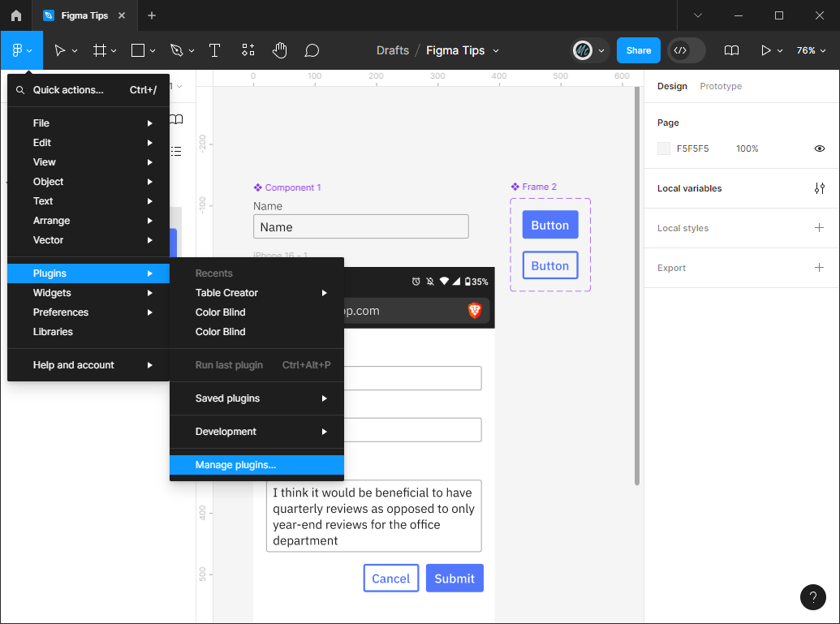
Task: Open the Figma main menu button
Action: click(x=21, y=50)
